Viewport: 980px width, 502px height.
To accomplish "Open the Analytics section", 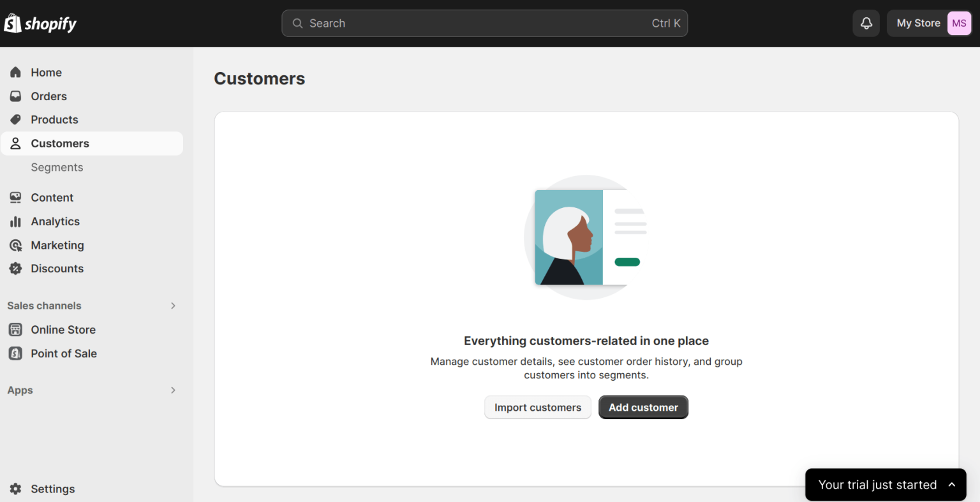I will pos(55,221).
